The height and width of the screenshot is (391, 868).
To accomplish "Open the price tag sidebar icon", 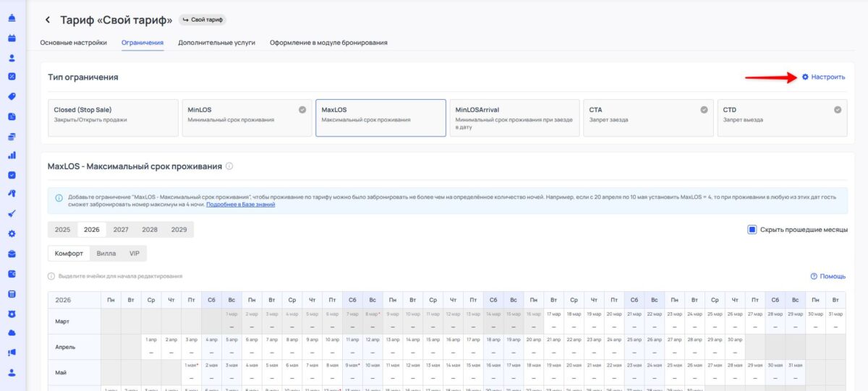I will [12, 96].
